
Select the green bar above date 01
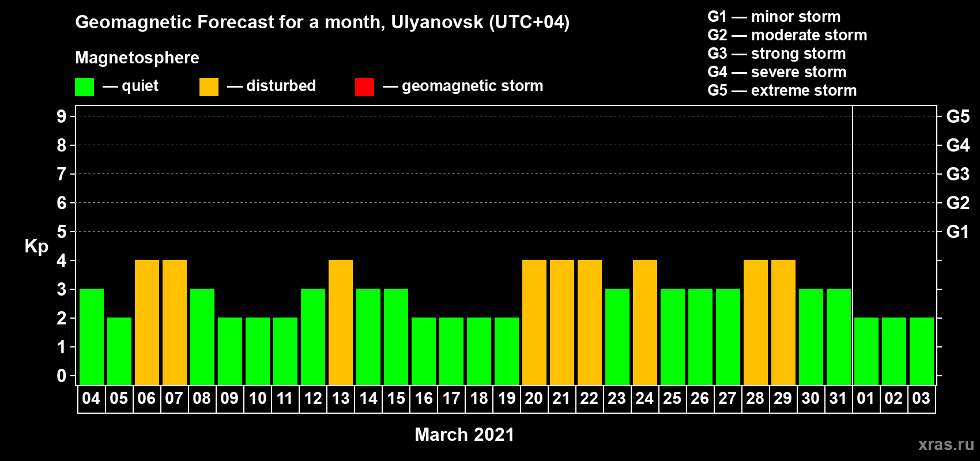click(x=866, y=351)
